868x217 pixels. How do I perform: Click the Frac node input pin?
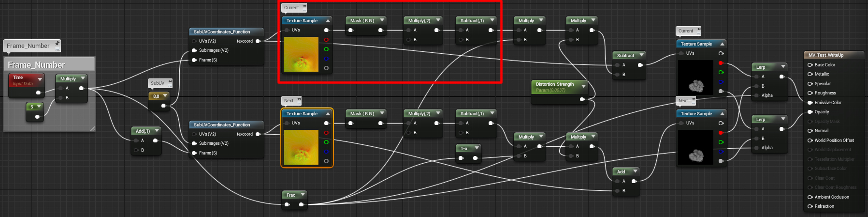pyautogui.click(x=287, y=204)
